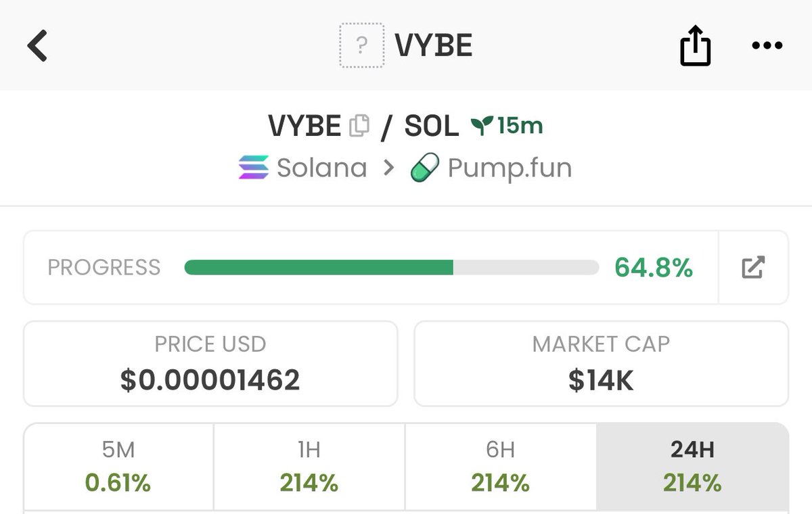
Task: Tap the 64.8% progress percentage
Action: point(654,267)
